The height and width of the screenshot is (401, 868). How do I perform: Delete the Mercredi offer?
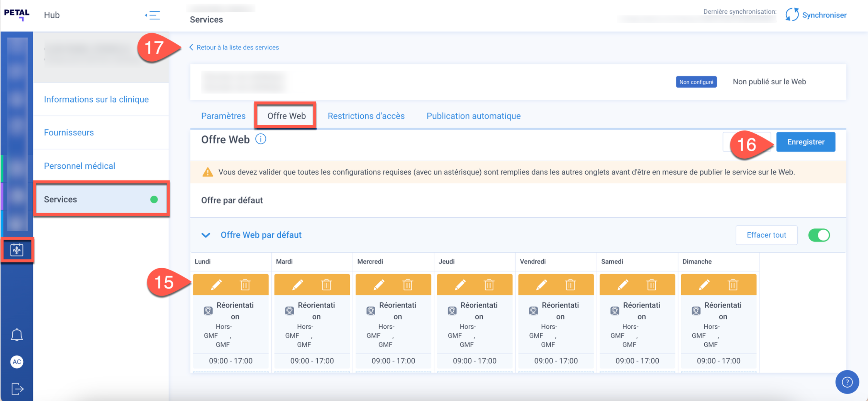click(x=407, y=285)
